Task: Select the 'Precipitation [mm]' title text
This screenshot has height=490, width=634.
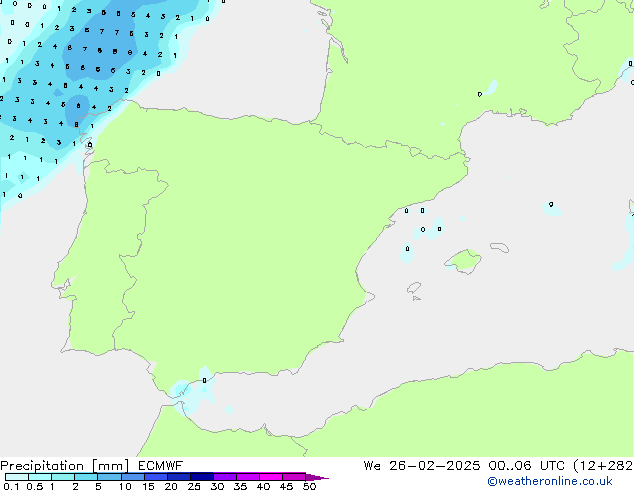Action: [65, 466]
